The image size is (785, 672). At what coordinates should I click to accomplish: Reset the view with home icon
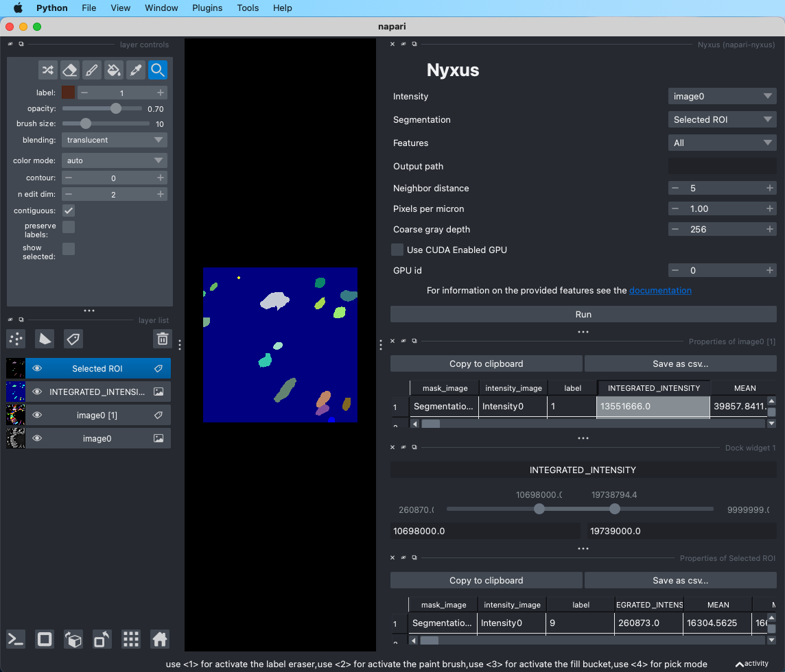[160, 639]
